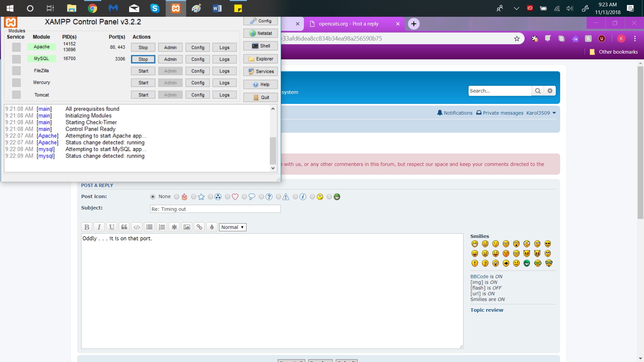
Task: Open the Other bookmarks folder
Action: pyautogui.click(x=614, y=52)
